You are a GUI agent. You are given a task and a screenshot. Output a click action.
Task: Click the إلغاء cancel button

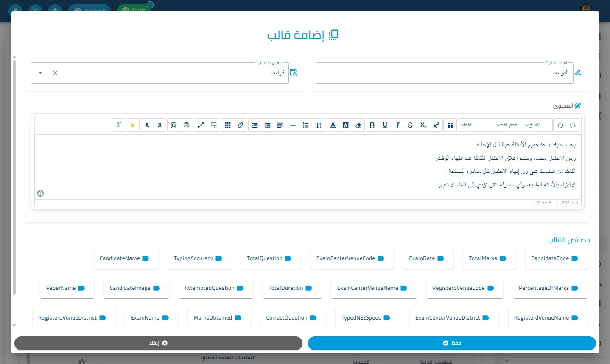(x=158, y=343)
